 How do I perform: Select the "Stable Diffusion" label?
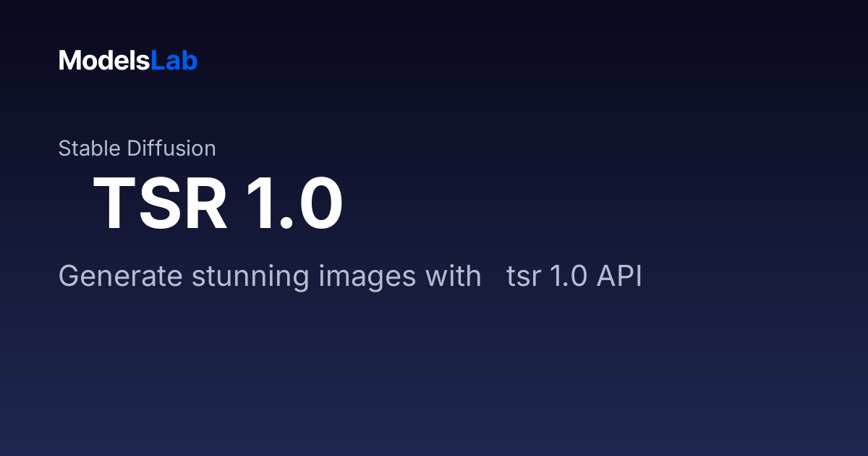[x=137, y=148]
